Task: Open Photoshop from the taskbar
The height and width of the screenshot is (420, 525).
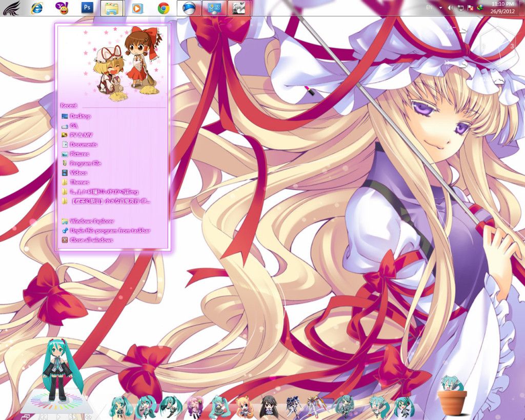Action: (x=87, y=8)
